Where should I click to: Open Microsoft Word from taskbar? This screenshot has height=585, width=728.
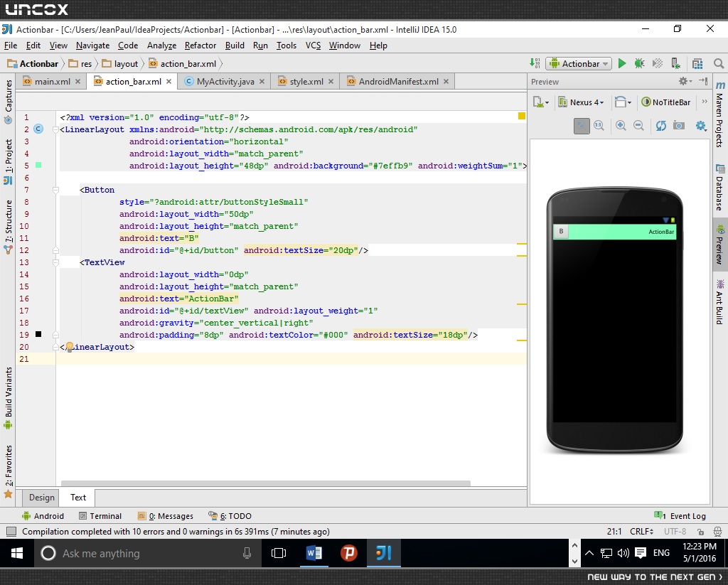click(x=314, y=553)
